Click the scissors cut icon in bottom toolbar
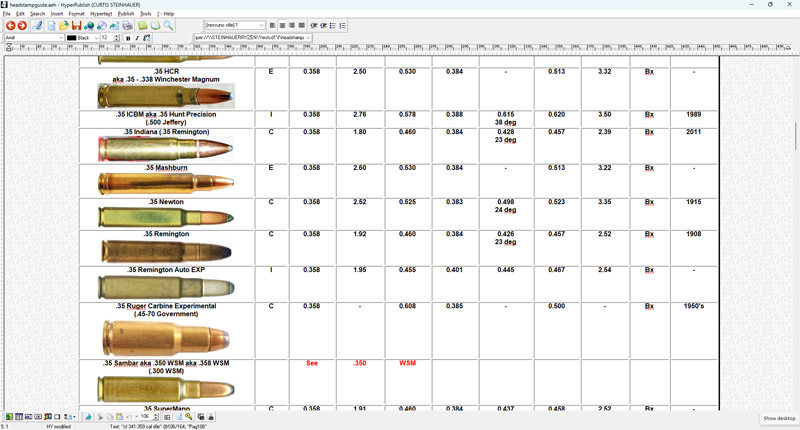Screen dimensions: 800x430 pyautogui.click(x=100, y=417)
